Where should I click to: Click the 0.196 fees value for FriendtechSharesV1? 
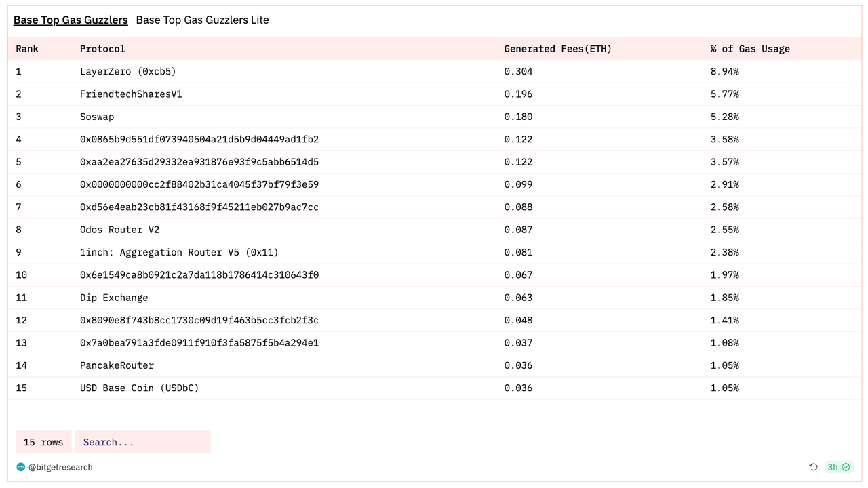518,94
